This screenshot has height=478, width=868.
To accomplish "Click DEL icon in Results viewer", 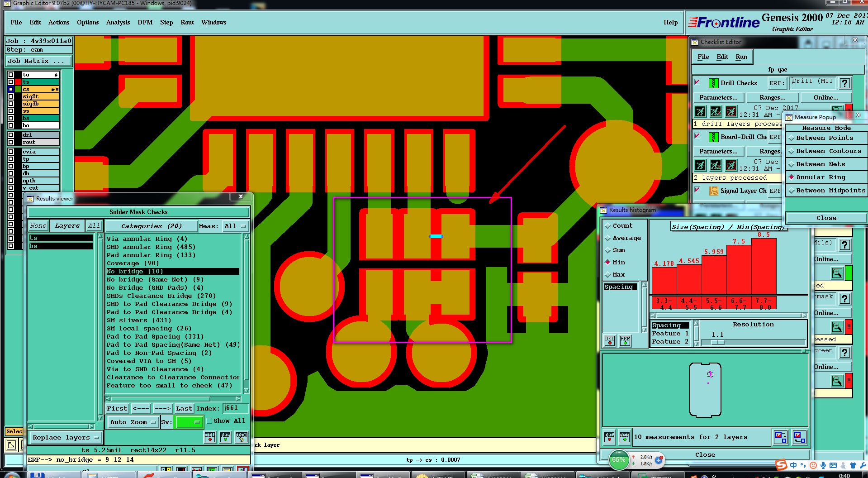I will click(210, 437).
